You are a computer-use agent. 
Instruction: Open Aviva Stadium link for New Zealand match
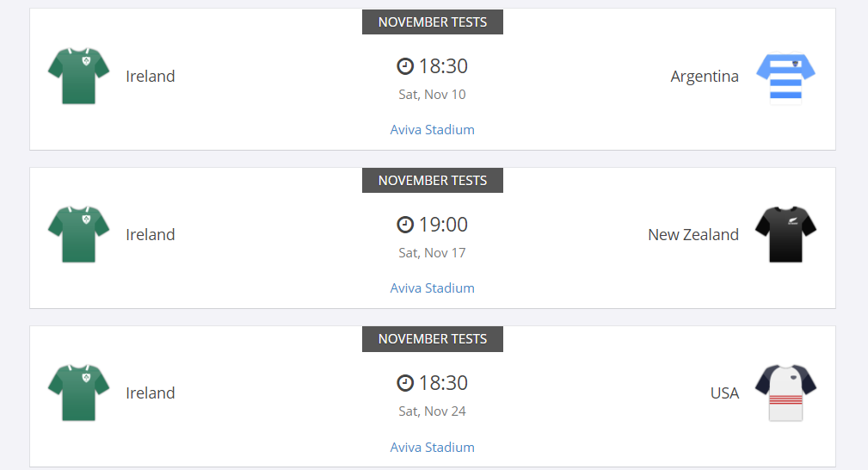point(432,288)
